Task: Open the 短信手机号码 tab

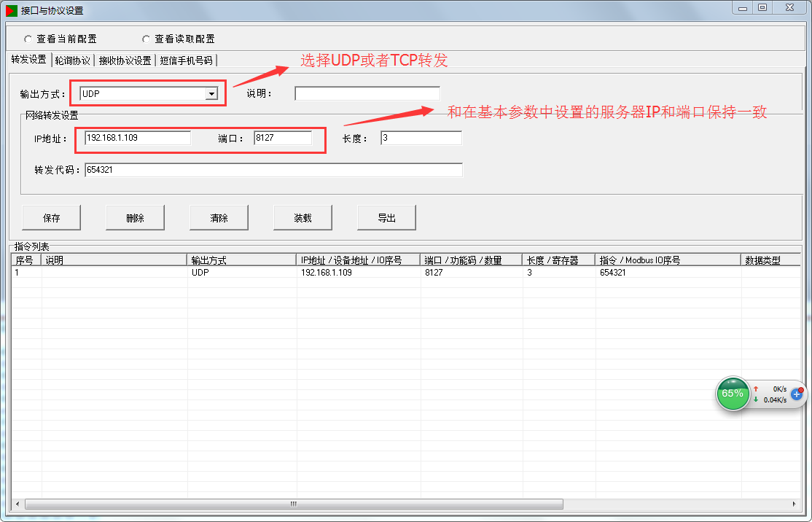Action: [186, 61]
